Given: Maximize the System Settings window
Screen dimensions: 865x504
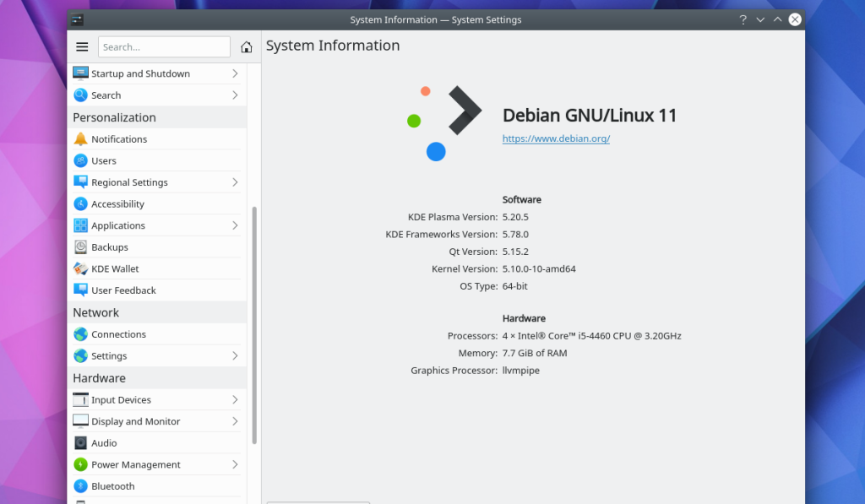Looking at the screenshot, I should click(x=777, y=20).
